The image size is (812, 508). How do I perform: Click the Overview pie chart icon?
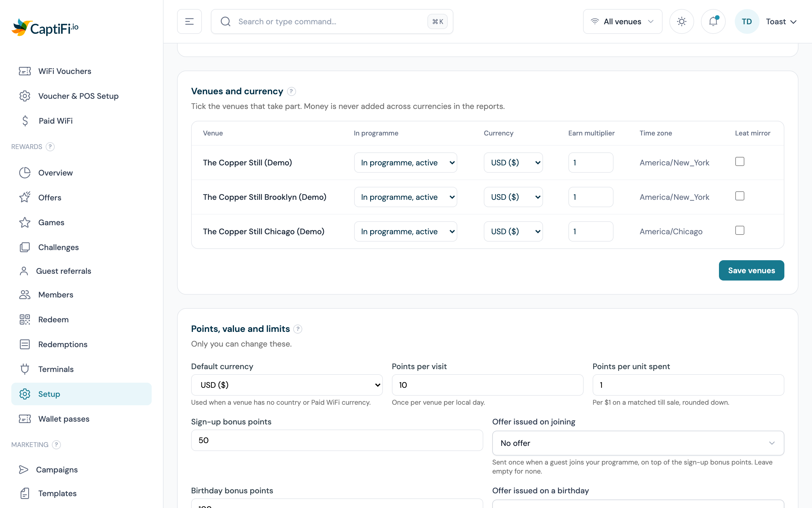[25, 173]
